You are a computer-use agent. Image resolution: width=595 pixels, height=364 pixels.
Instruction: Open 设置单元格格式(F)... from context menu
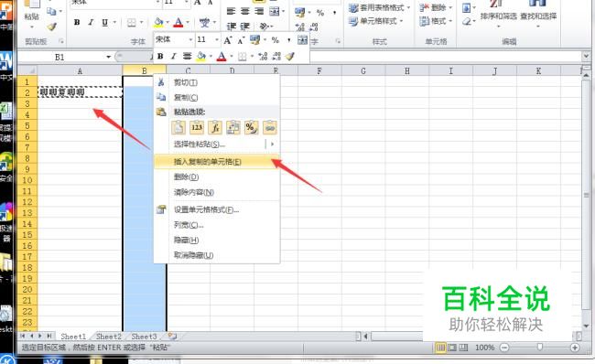pos(217,209)
